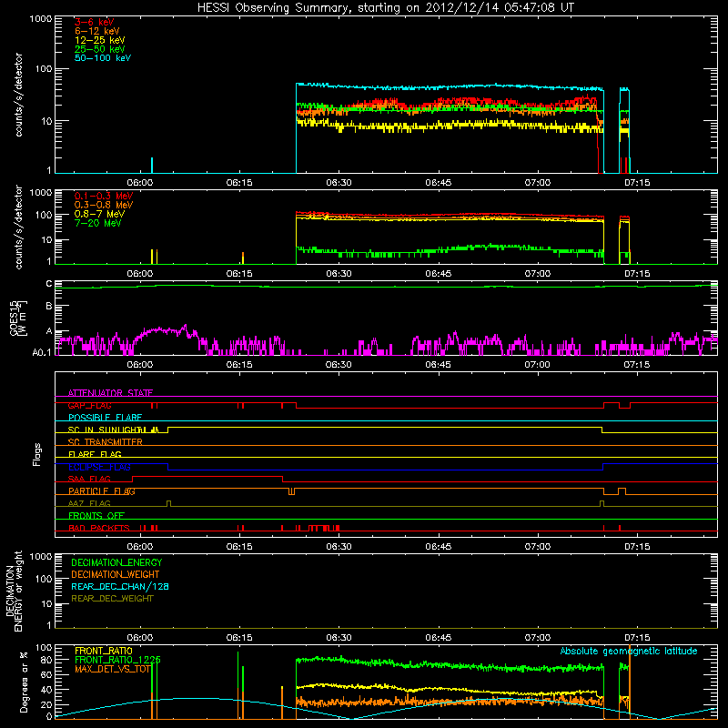Pick the ATTENUATOR_STATE flag label
The height and width of the screenshot is (728, 728).
(x=110, y=393)
